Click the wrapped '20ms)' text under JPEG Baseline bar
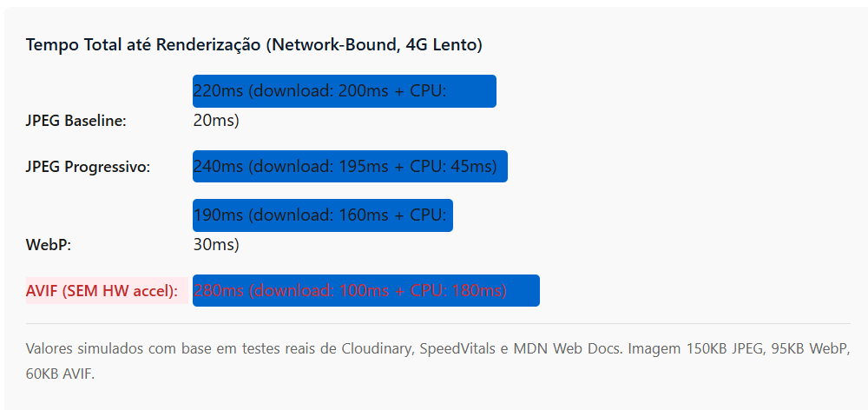The image size is (868, 410). pyautogui.click(x=216, y=121)
